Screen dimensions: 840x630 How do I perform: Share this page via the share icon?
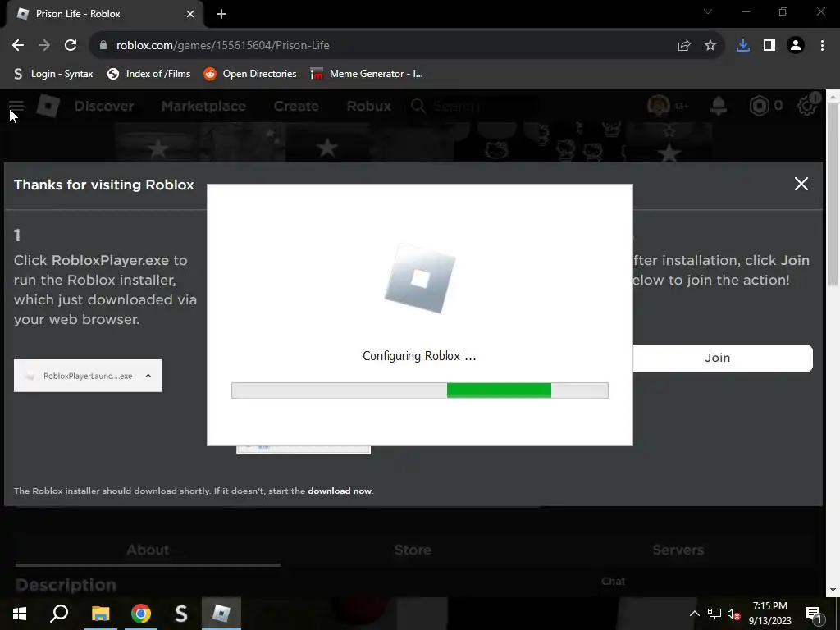click(x=684, y=46)
